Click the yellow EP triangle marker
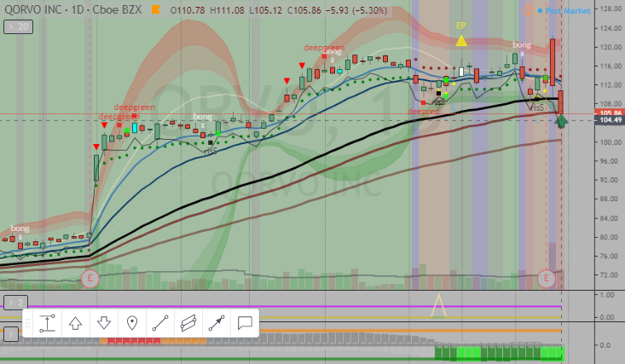The width and height of the screenshot is (625, 364). tap(460, 39)
